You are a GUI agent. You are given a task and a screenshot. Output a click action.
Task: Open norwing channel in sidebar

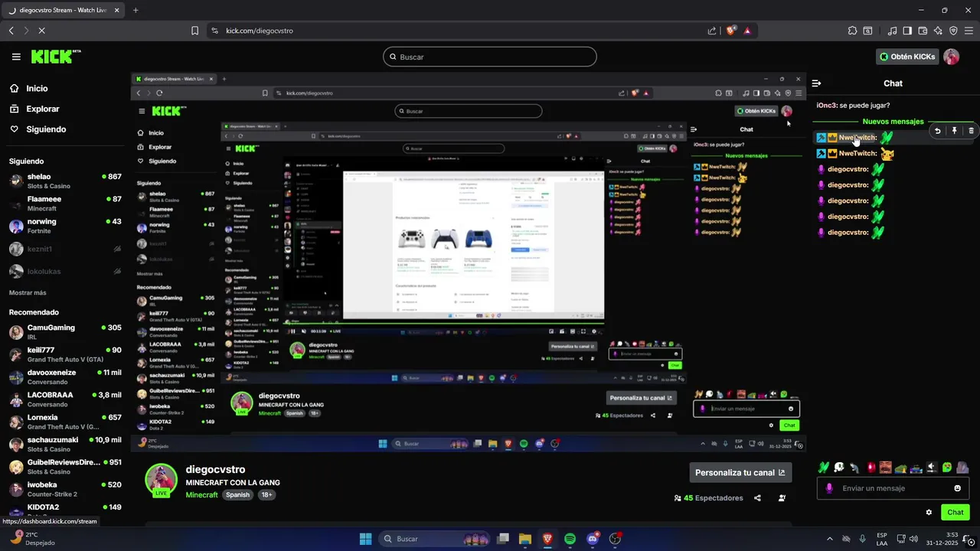[65, 226]
